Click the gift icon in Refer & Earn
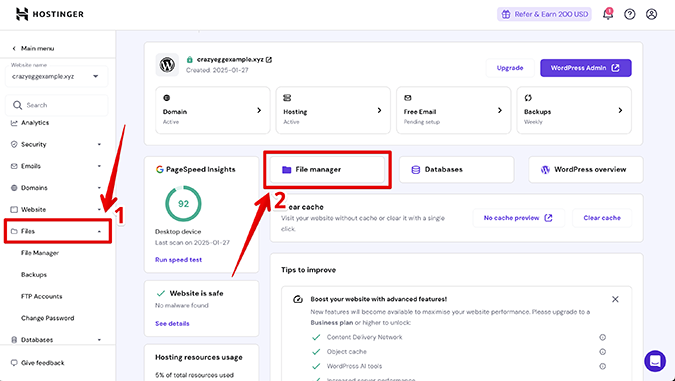 [506, 14]
